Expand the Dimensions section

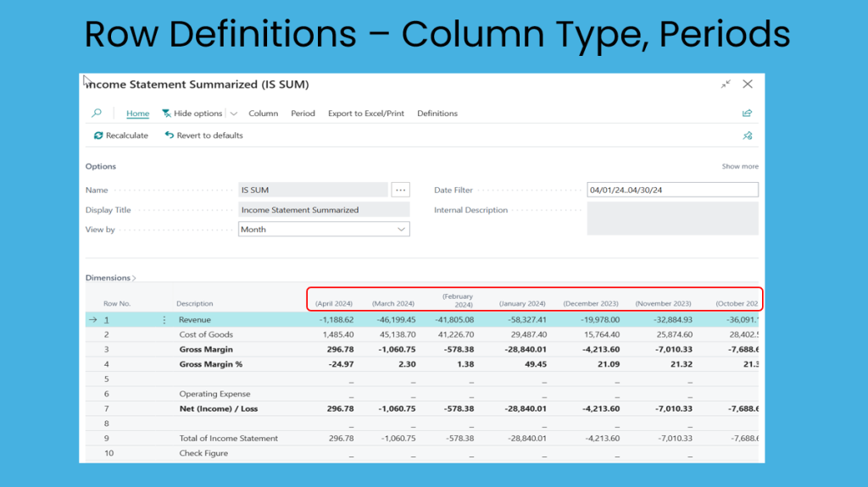(110, 278)
